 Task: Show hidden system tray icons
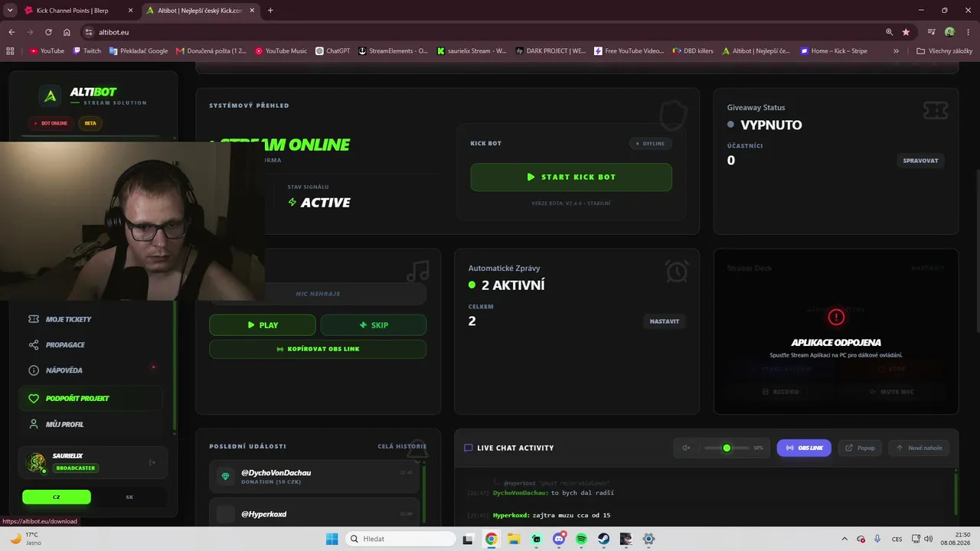pos(844,539)
